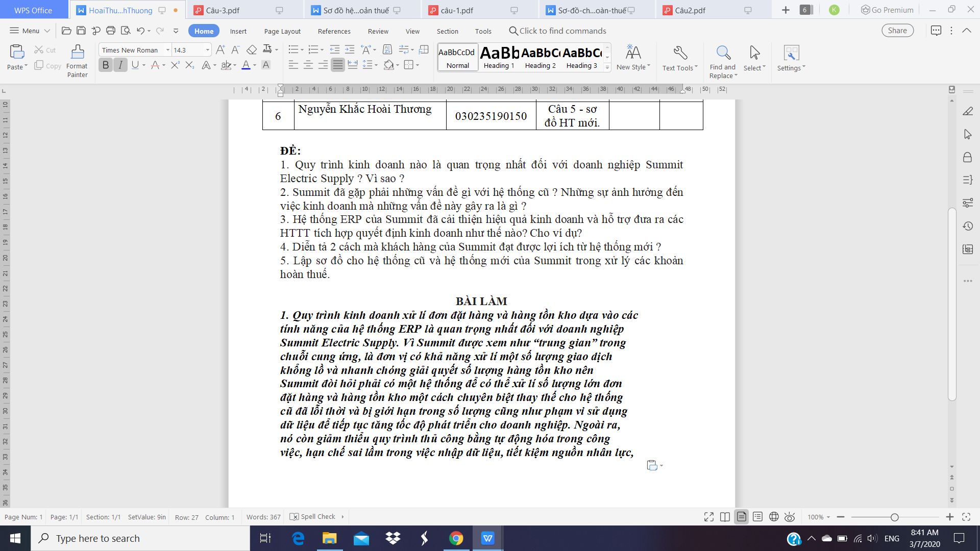Enable Justify paragraph alignment toggle
Image resolution: width=980 pixels, height=551 pixels.
[x=337, y=65]
